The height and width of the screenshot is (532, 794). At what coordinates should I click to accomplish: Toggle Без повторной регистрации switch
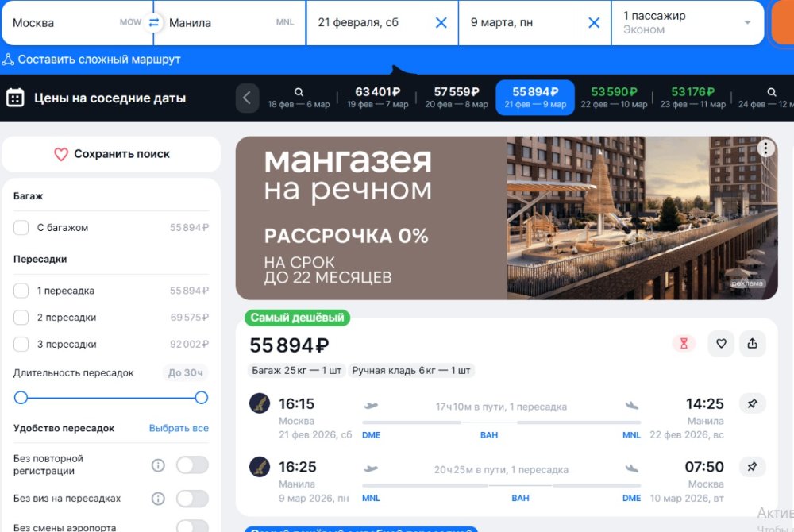[192, 465]
